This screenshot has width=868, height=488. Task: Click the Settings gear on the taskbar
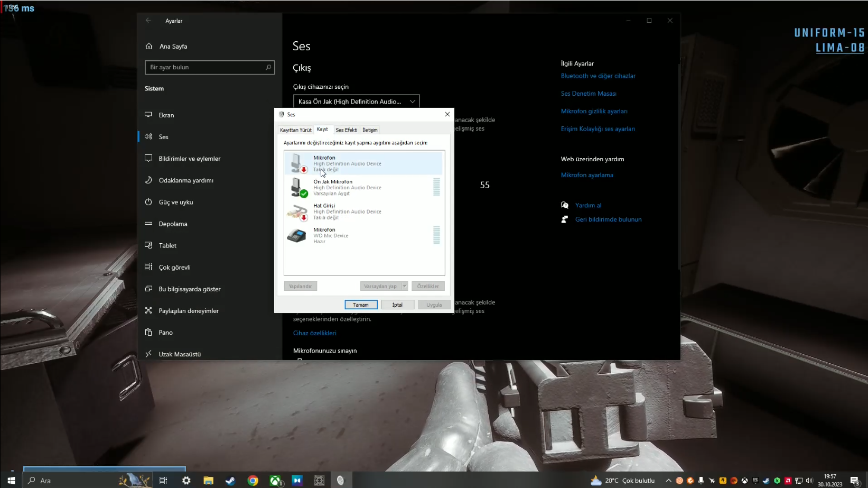click(x=186, y=481)
